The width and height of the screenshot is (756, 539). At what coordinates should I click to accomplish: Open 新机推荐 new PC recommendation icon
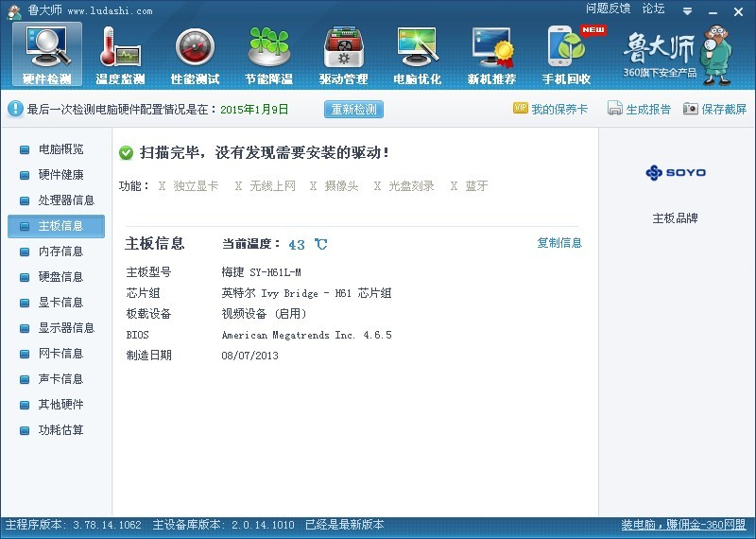491,54
